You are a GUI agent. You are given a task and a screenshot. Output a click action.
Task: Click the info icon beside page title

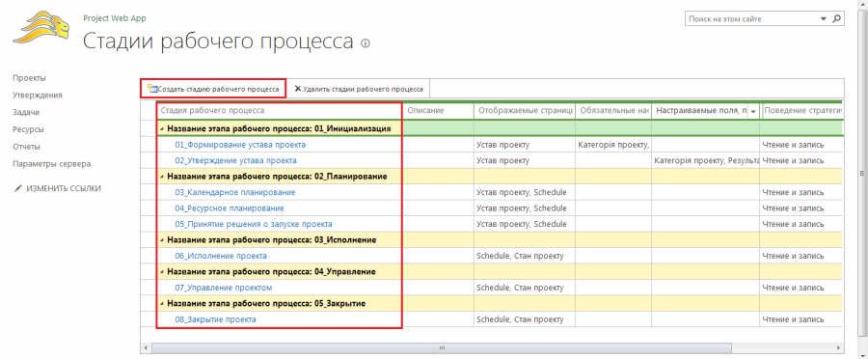(365, 42)
